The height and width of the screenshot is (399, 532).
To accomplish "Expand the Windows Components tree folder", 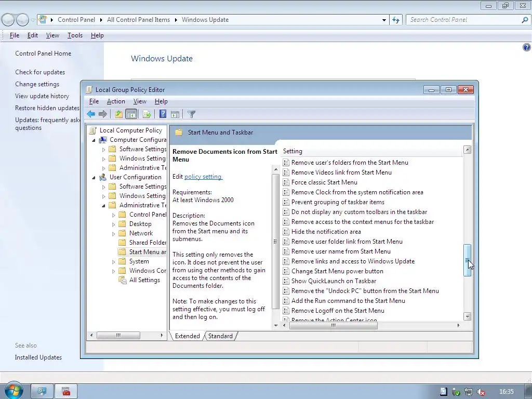I will click(x=114, y=271).
